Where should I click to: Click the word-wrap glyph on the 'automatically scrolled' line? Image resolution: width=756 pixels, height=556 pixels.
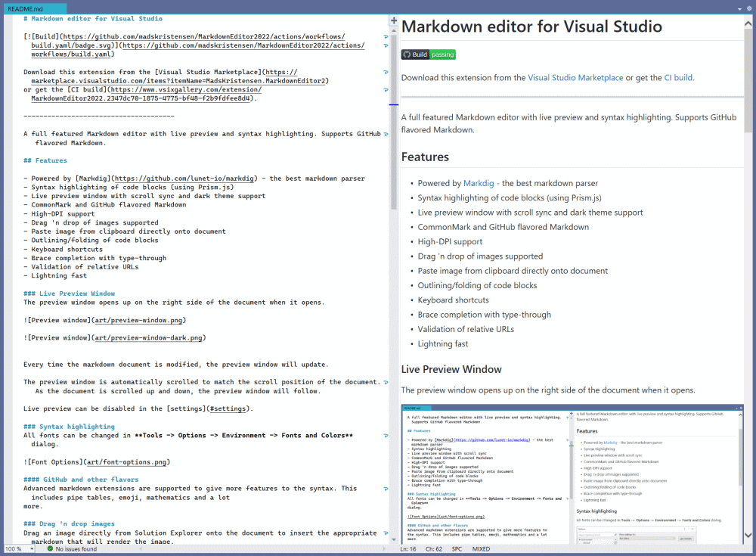386,382
